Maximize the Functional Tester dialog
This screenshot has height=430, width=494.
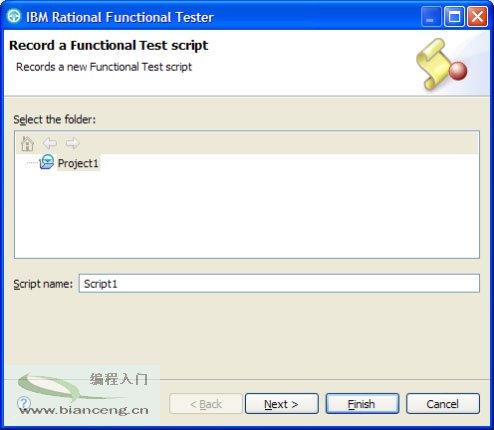coord(454,16)
